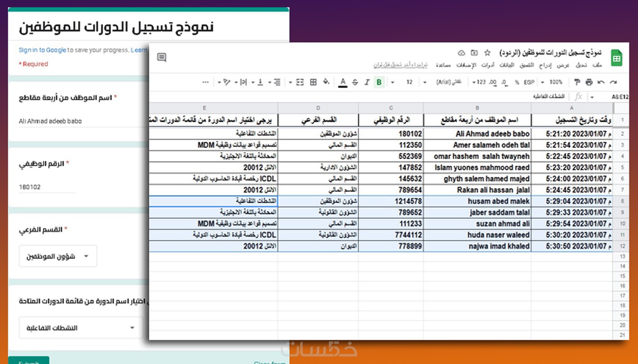Click the vertical align icon
The image size is (638, 364).
coord(260,82)
